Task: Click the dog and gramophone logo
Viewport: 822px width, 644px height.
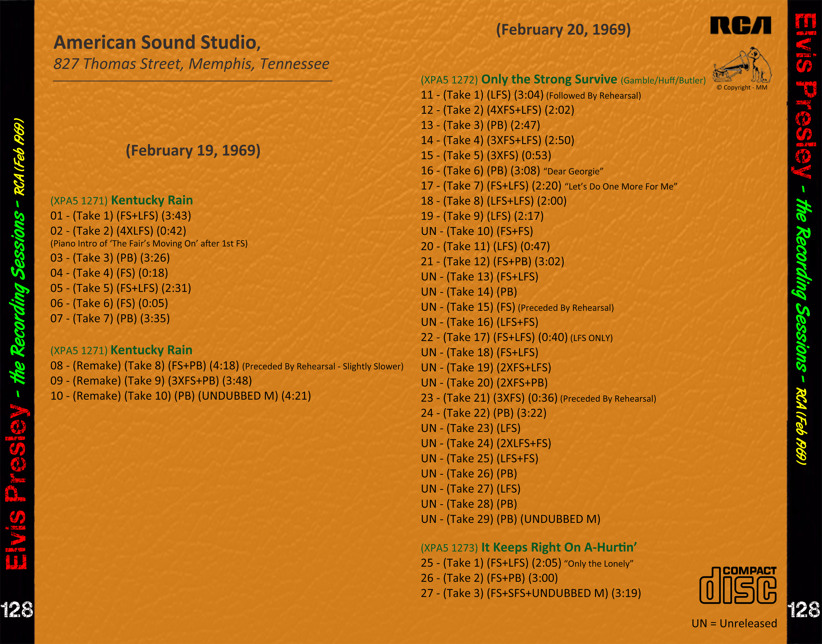Action: coord(742,64)
